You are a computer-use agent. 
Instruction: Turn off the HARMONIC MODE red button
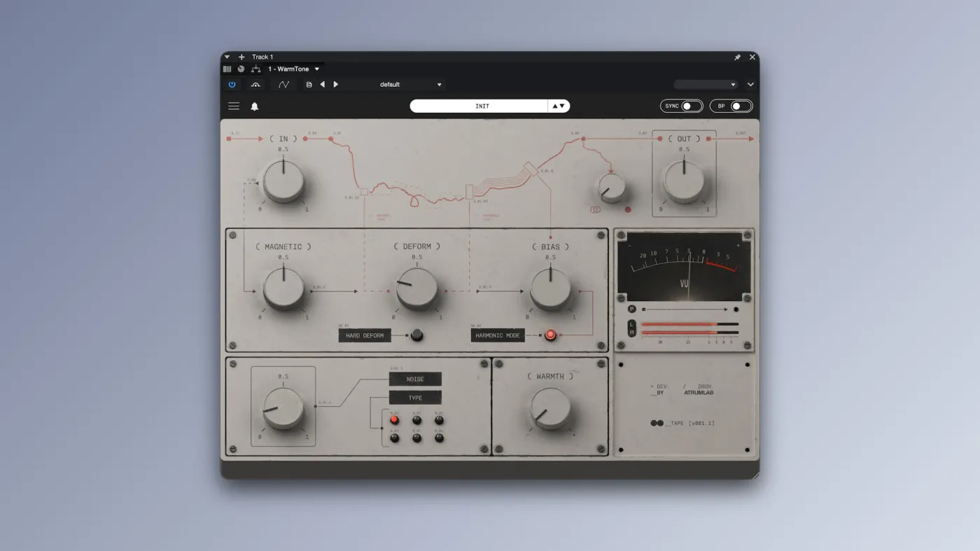551,335
